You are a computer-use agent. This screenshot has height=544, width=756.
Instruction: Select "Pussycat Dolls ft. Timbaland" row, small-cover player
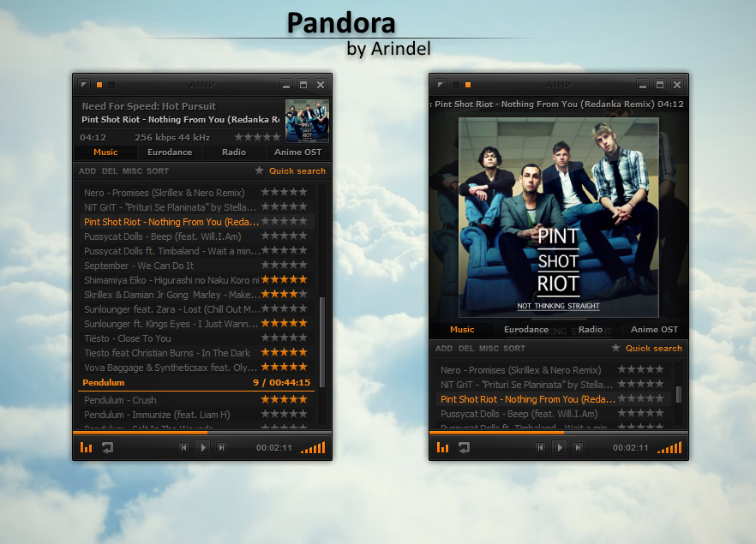pos(196,250)
